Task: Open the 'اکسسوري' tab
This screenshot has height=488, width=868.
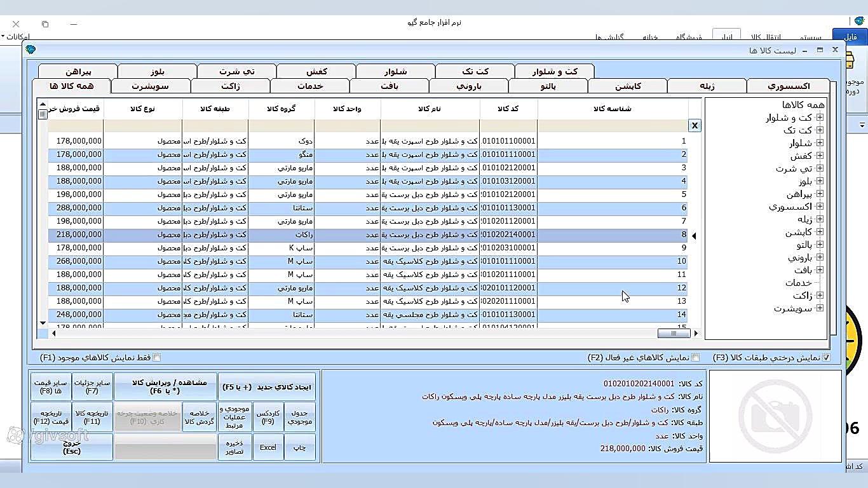Action: pos(789,86)
